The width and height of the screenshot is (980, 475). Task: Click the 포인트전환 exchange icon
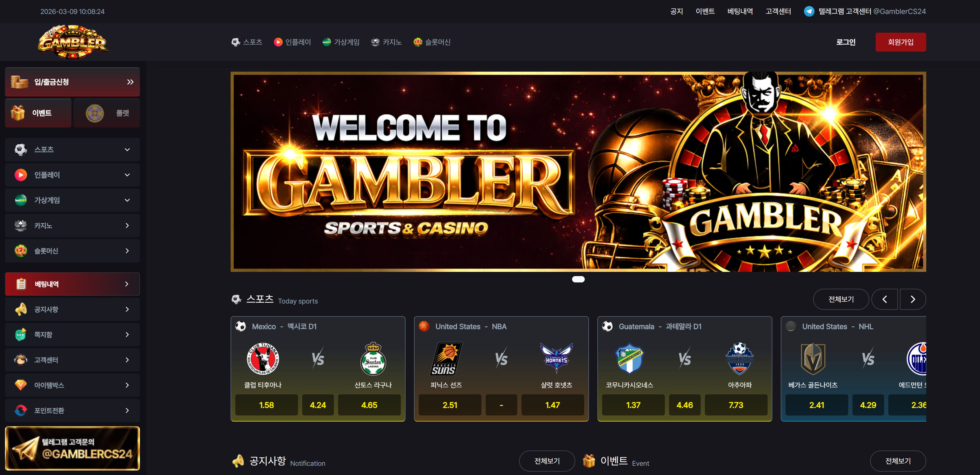click(x=21, y=410)
